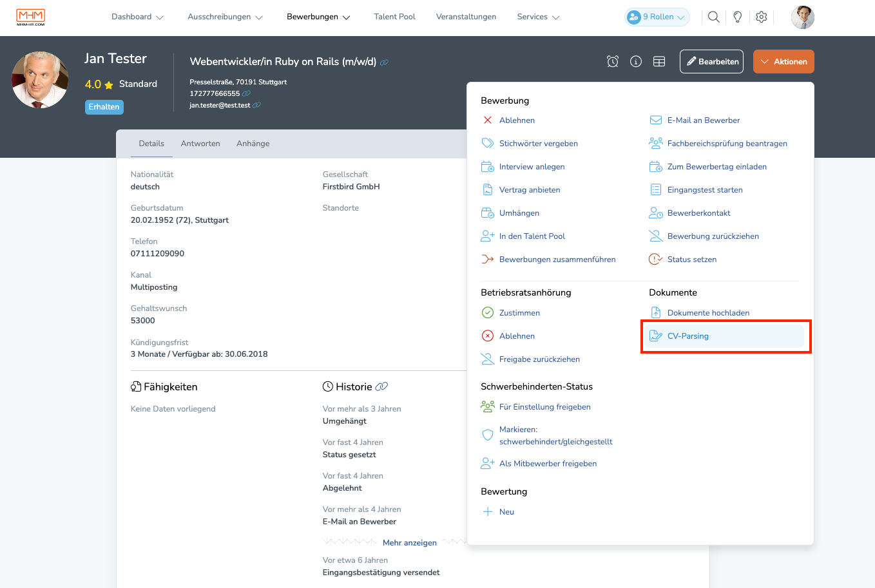Image resolution: width=875 pixels, height=588 pixels.
Task: Click the Webentwickler/in Ruby on Rails title
Action: point(283,62)
